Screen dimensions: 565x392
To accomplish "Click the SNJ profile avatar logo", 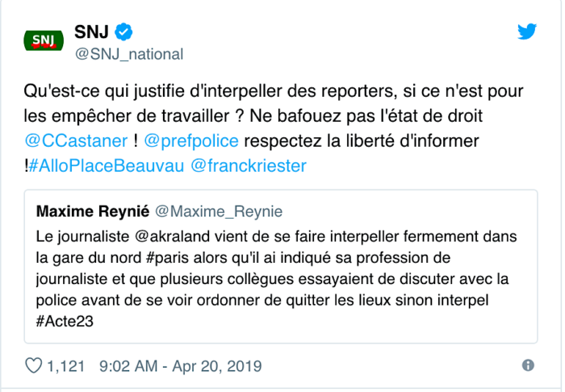I will [x=44, y=40].
